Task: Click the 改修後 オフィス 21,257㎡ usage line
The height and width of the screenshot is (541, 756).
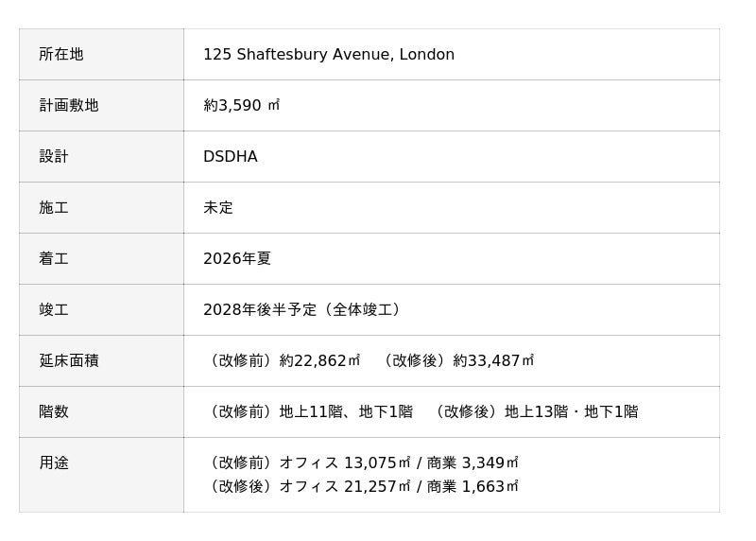Action: (x=362, y=487)
